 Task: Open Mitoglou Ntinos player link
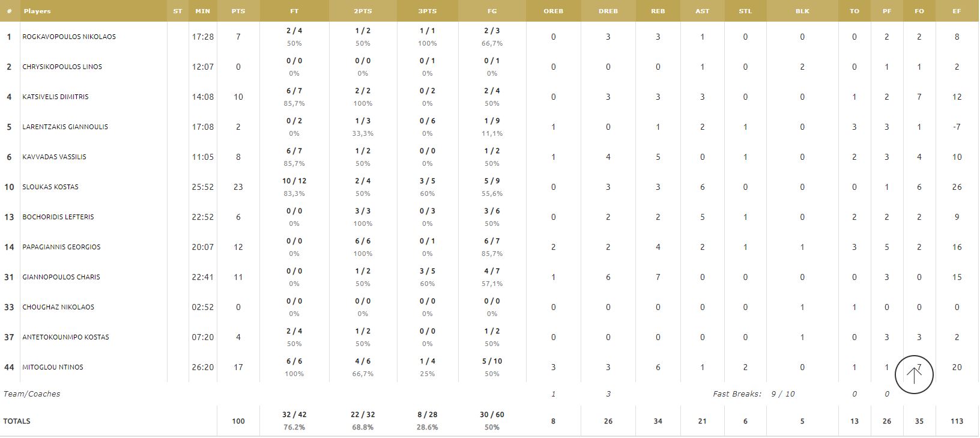(x=53, y=367)
